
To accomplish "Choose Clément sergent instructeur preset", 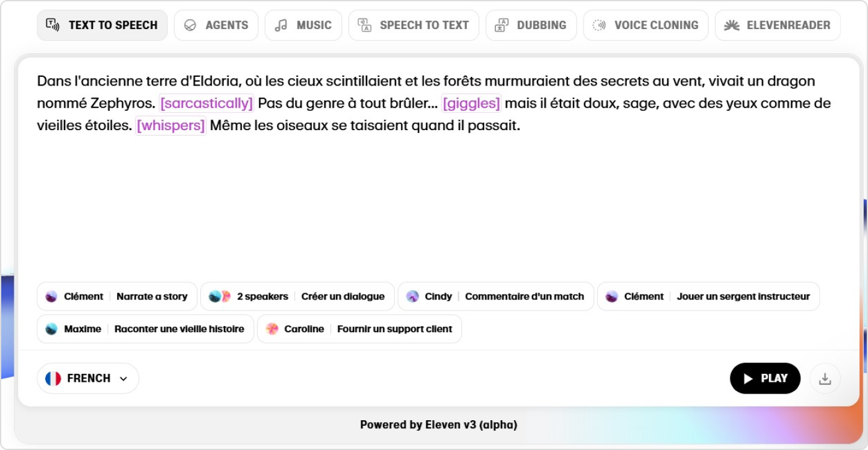I will [x=708, y=296].
